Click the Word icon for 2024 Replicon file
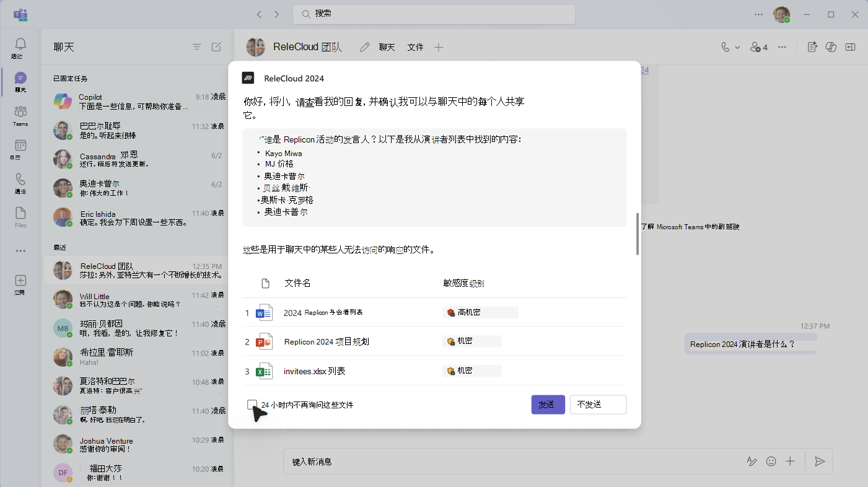The height and width of the screenshot is (487, 868). click(x=265, y=313)
